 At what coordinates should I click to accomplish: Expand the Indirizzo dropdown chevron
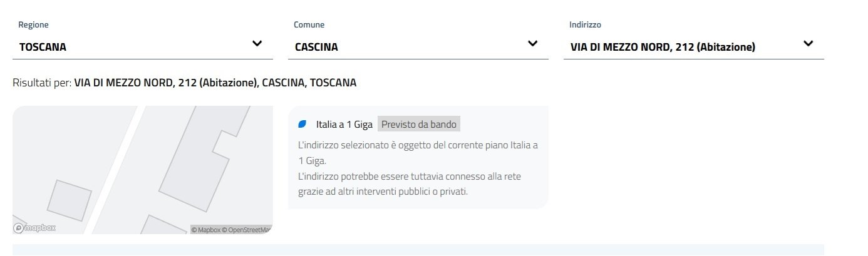click(808, 44)
